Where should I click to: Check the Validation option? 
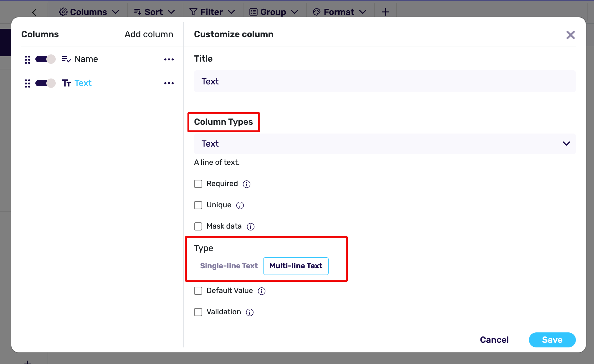click(x=198, y=312)
